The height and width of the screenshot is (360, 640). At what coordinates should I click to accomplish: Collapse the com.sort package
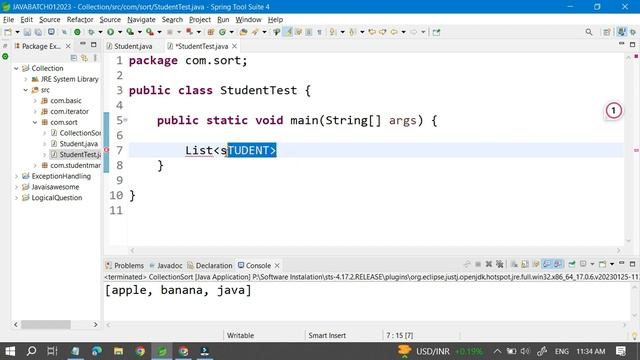tap(35, 122)
